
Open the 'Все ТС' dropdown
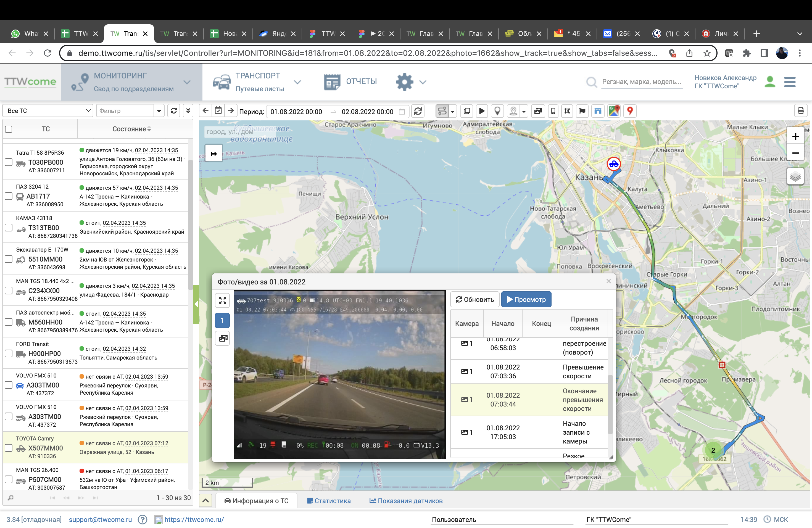tap(48, 111)
